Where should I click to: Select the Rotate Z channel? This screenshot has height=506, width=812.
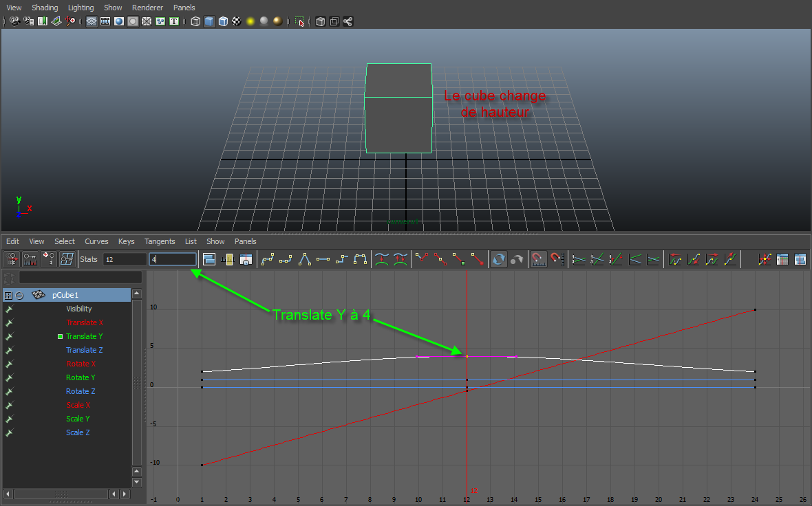(81, 391)
